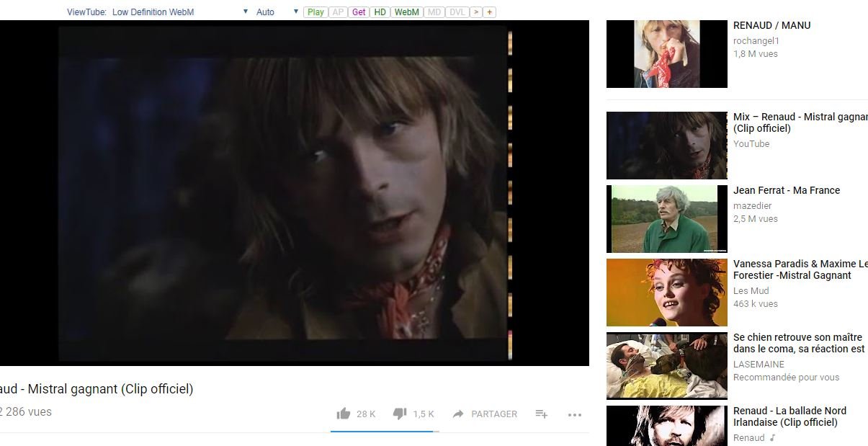The width and height of the screenshot is (868, 446).
Task: Click the rochangel1 channel name
Action: (x=756, y=41)
